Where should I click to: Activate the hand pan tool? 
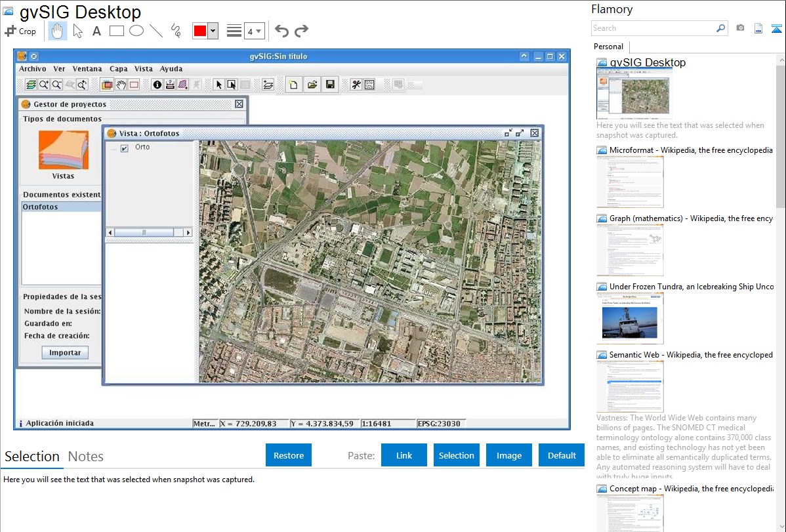coord(58,31)
